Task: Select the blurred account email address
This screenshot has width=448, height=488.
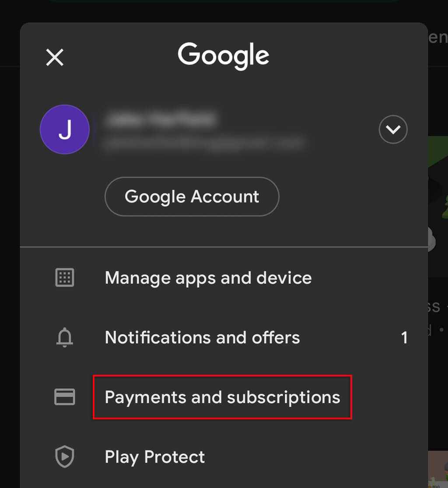Action: click(204, 143)
